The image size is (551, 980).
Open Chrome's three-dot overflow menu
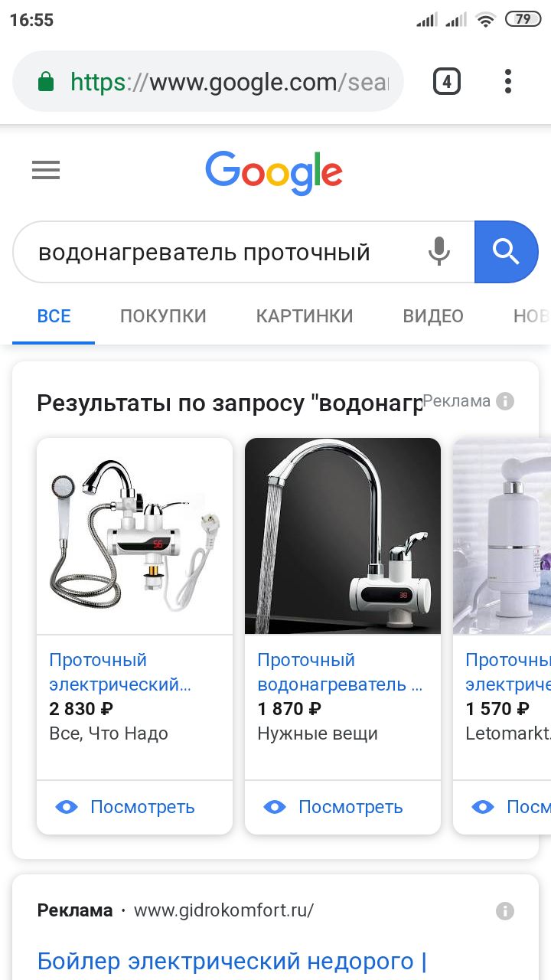click(508, 81)
